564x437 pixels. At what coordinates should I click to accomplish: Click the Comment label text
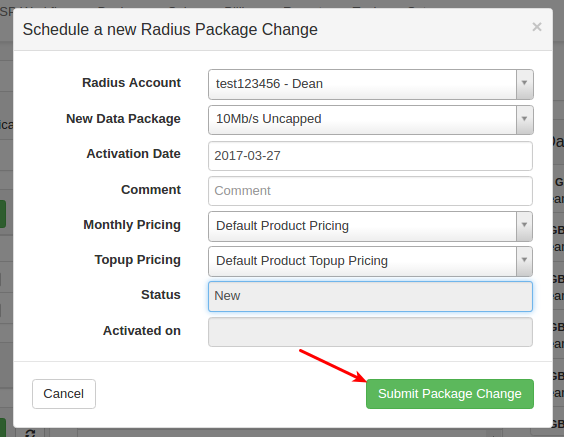tap(151, 190)
